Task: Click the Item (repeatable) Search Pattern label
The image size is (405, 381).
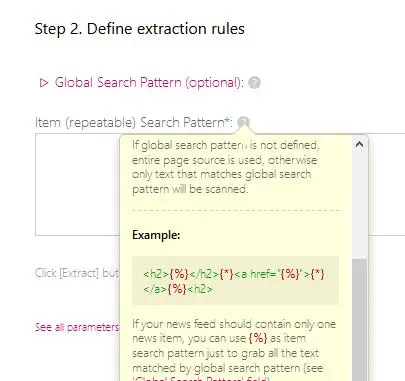Action: point(134,123)
